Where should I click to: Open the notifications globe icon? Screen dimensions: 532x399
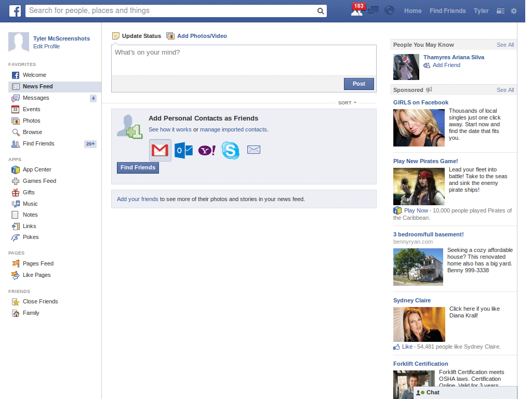(x=389, y=11)
